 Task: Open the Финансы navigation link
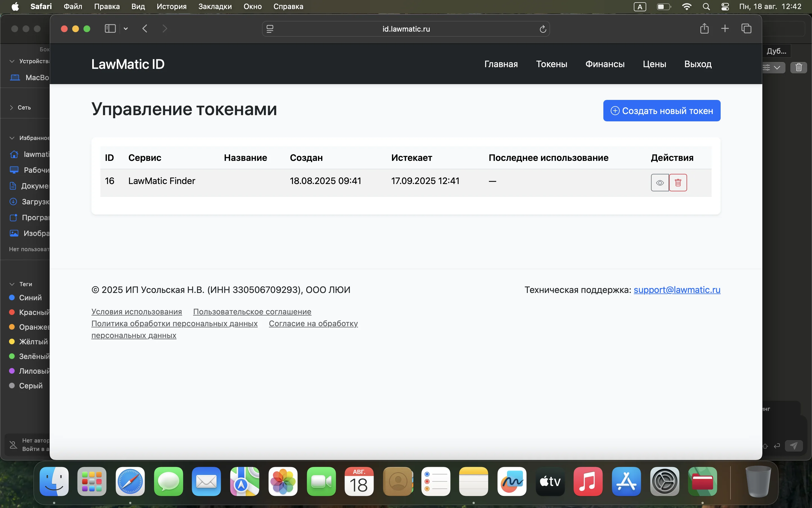pyautogui.click(x=605, y=64)
